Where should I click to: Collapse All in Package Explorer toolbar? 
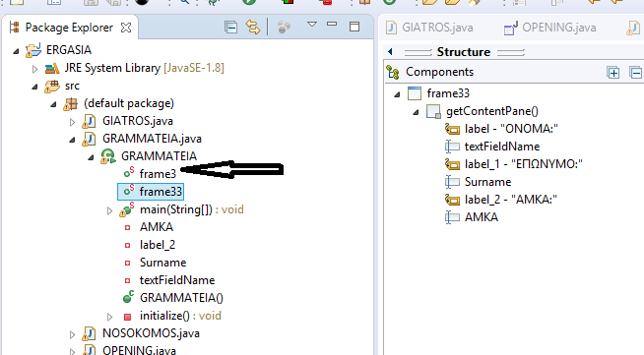[230, 28]
